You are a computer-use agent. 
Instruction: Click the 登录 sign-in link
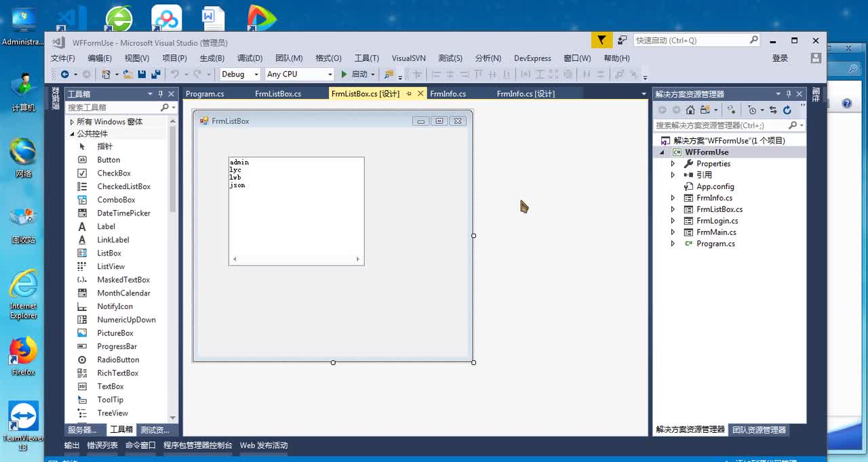pos(780,58)
